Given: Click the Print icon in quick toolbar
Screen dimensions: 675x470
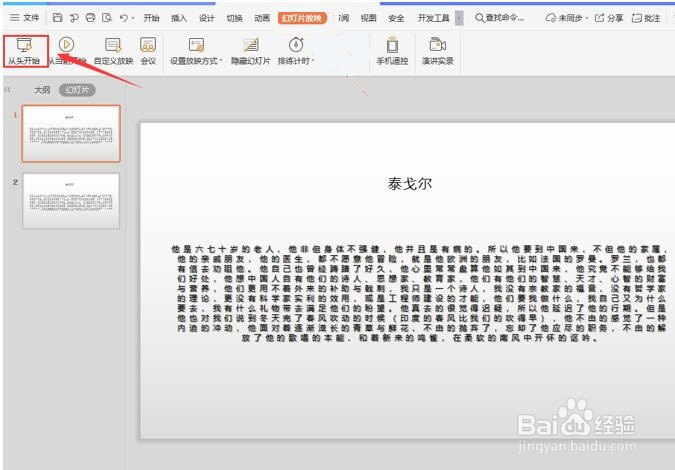Looking at the screenshot, I should pos(90,18).
